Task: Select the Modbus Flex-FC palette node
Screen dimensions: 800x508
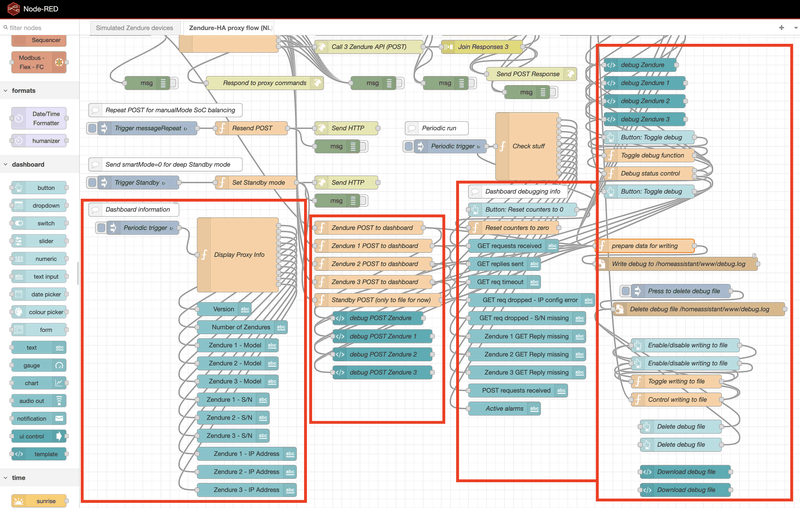Action: point(39,62)
